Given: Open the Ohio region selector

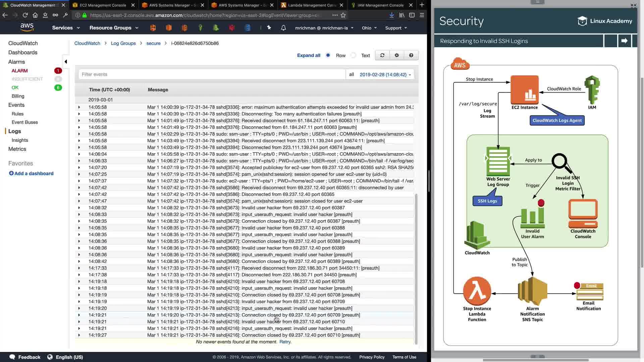Looking at the screenshot, I should pos(369,28).
